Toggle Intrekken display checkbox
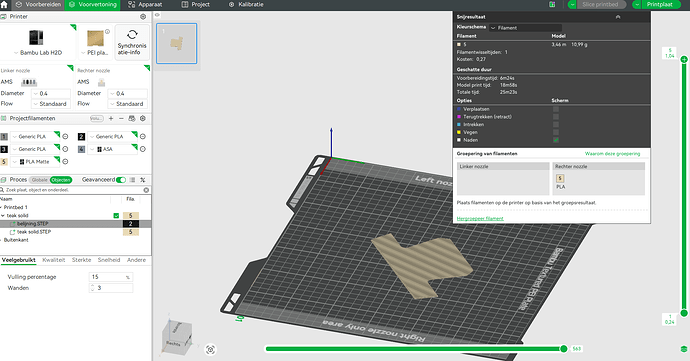690x361 pixels. point(556,125)
